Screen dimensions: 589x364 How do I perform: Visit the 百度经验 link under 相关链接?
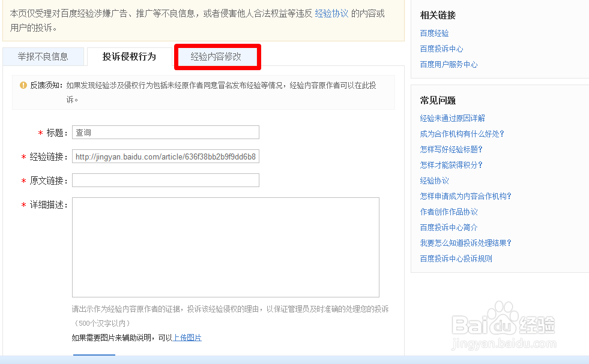pyautogui.click(x=434, y=32)
